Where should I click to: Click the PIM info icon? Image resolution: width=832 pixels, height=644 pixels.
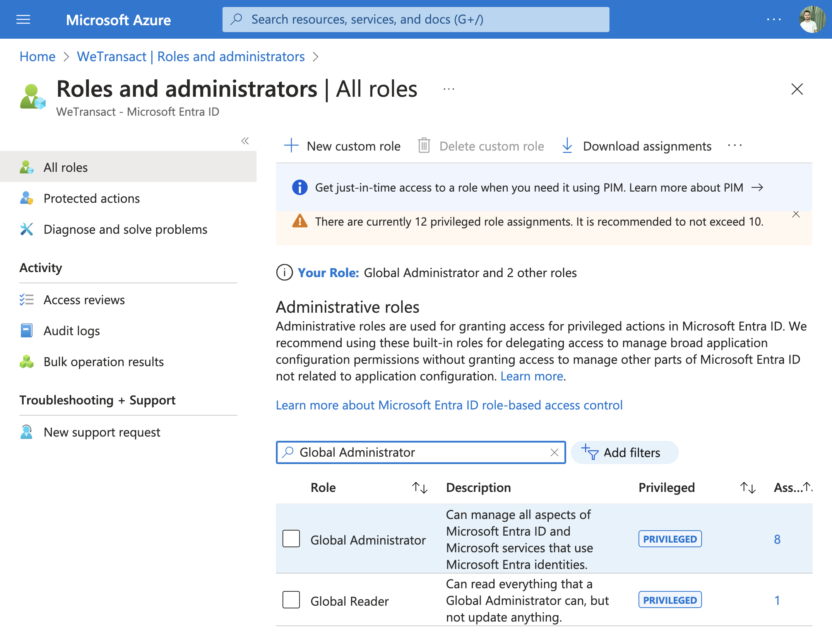pyautogui.click(x=300, y=187)
